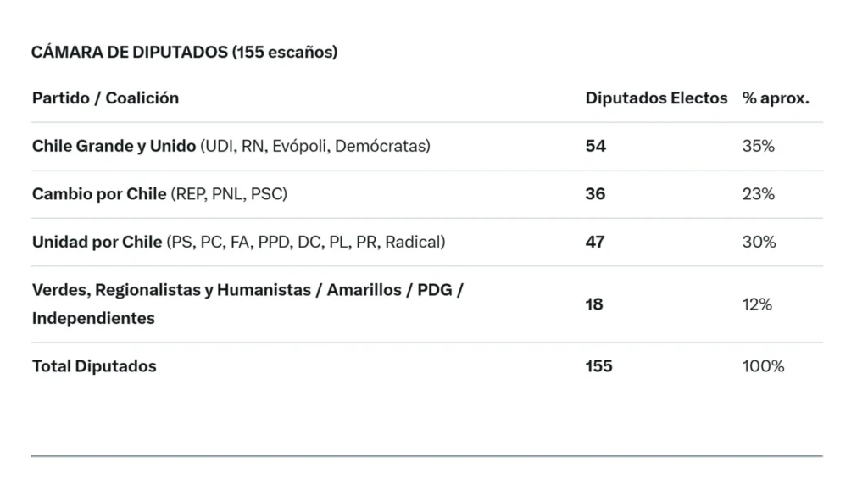
Task: Click the 23% percentage cell
Action: [759, 194]
